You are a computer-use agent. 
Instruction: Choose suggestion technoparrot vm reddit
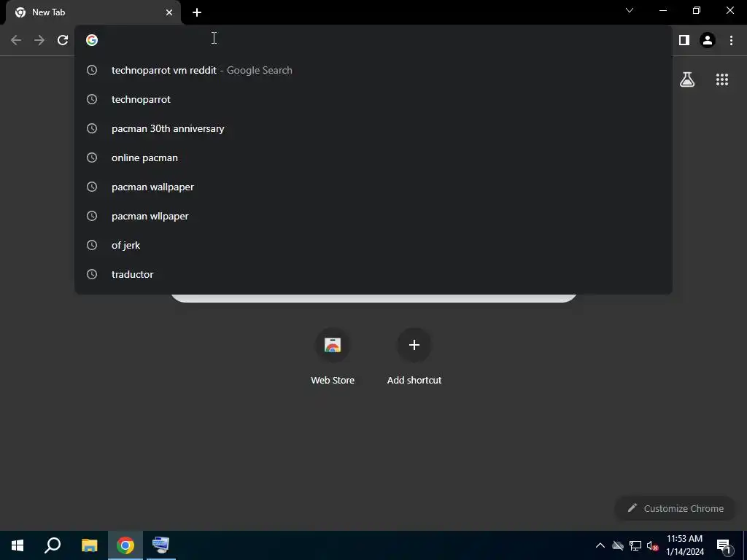pos(373,70)
